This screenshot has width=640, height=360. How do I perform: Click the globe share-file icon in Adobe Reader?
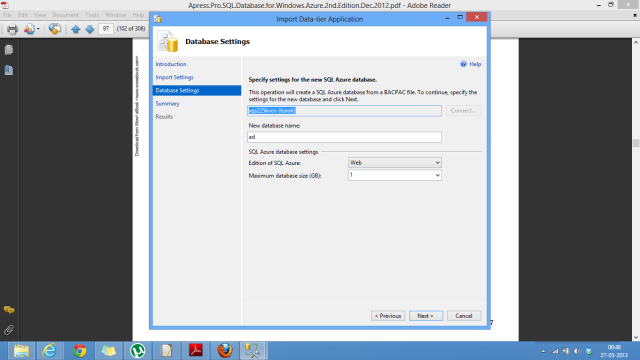[55, 29]
